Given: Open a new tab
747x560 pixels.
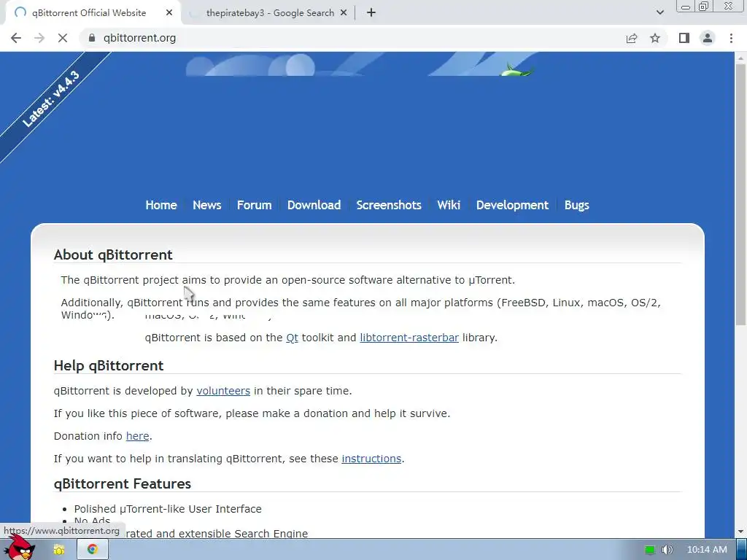Looking at the screenshot, I should click(371, 13).
